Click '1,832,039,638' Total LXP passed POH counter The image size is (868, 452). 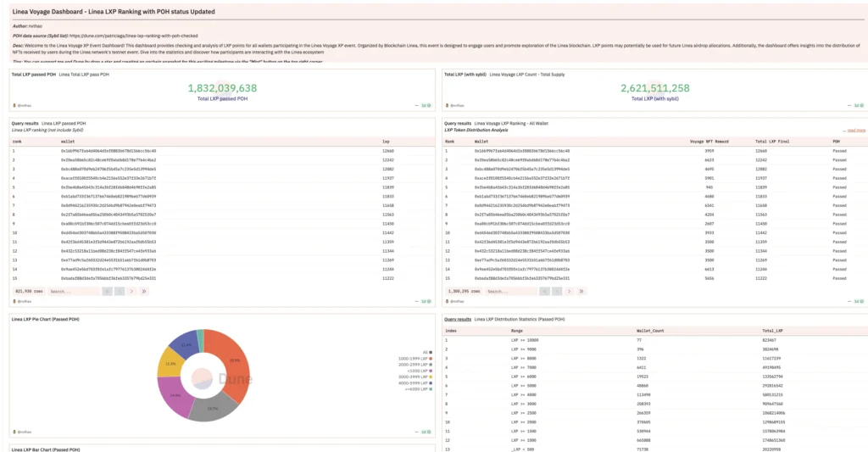tap(222, 88)
